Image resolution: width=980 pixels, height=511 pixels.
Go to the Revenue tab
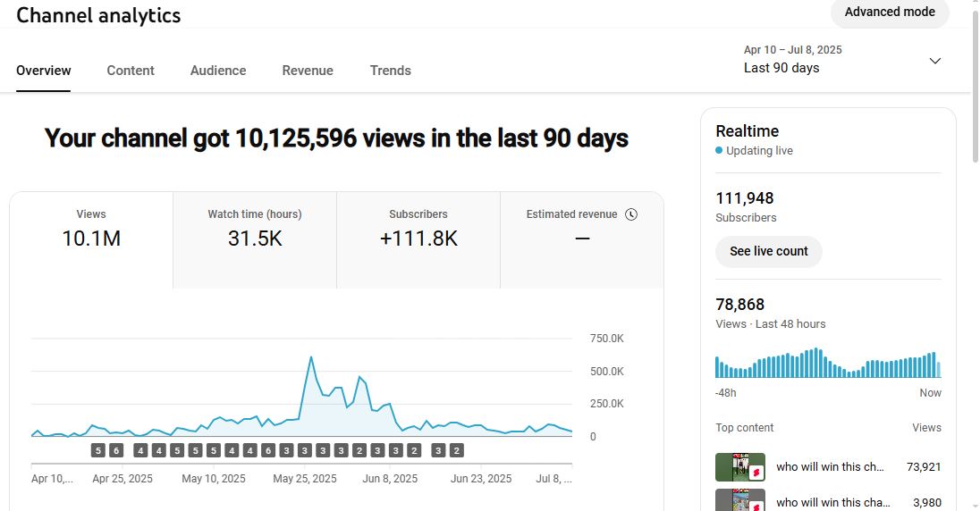coord(308,71)
